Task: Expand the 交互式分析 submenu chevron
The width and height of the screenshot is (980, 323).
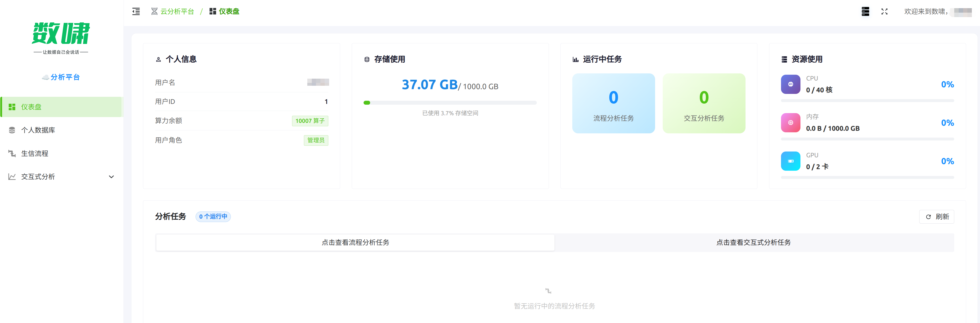Action: pos(111,176)
